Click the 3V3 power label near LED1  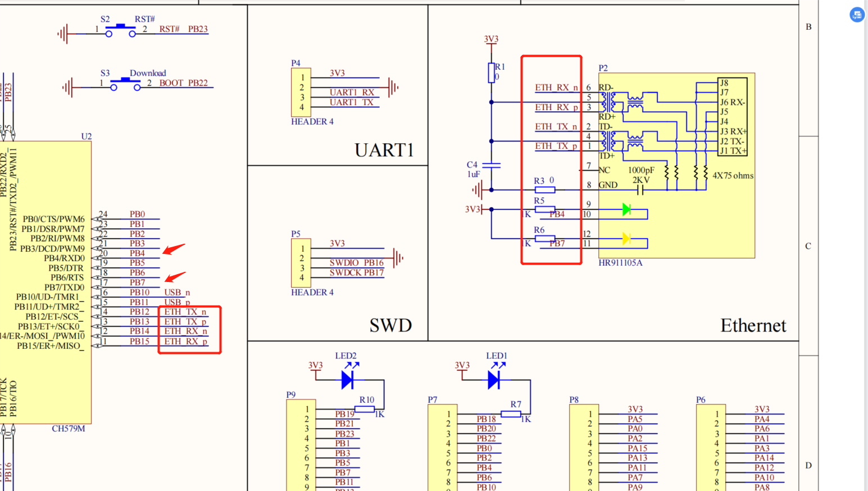pos(462,366)
